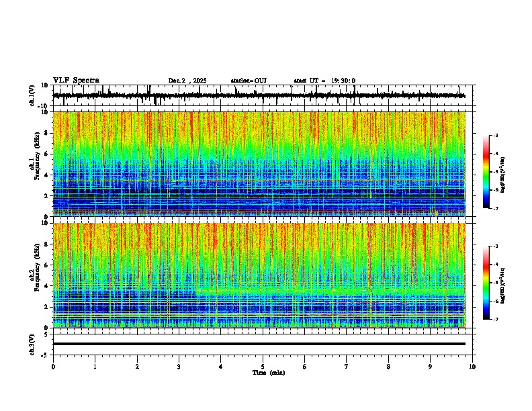Click the "6" kHz tick on the ch.2 spectrogram axis
Viewport: 532px width, 411px height.
pyautogui.click(x=47, y=265)
